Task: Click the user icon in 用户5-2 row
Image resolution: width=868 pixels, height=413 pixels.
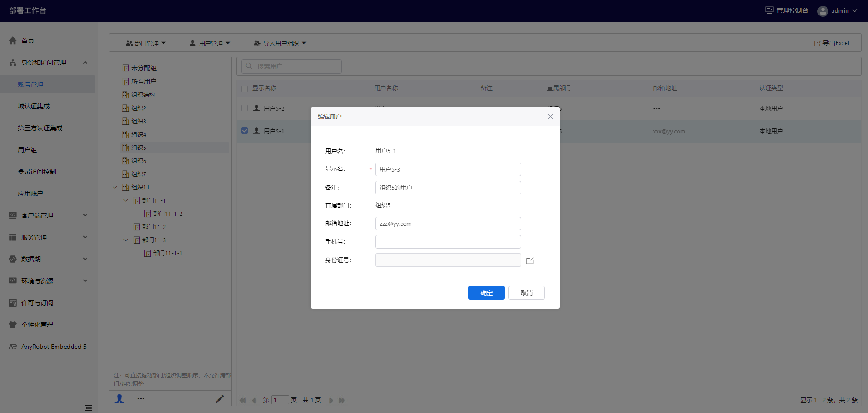Action: tap(257, 108)
